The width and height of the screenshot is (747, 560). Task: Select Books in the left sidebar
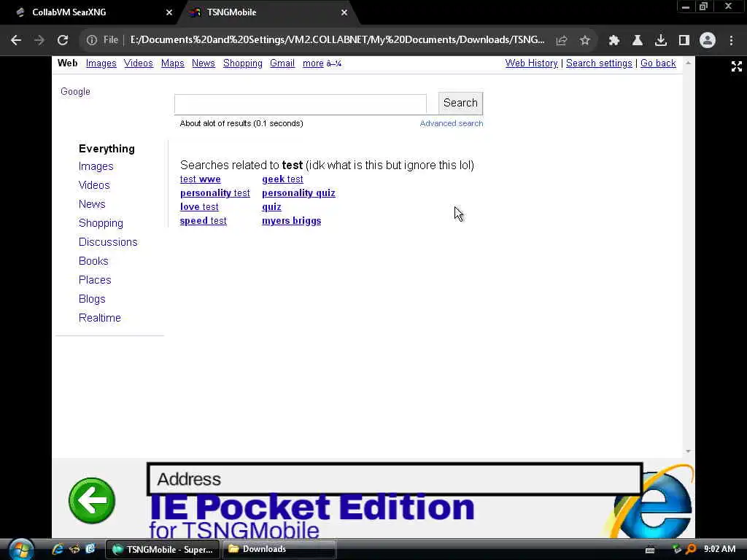(93, 261)
